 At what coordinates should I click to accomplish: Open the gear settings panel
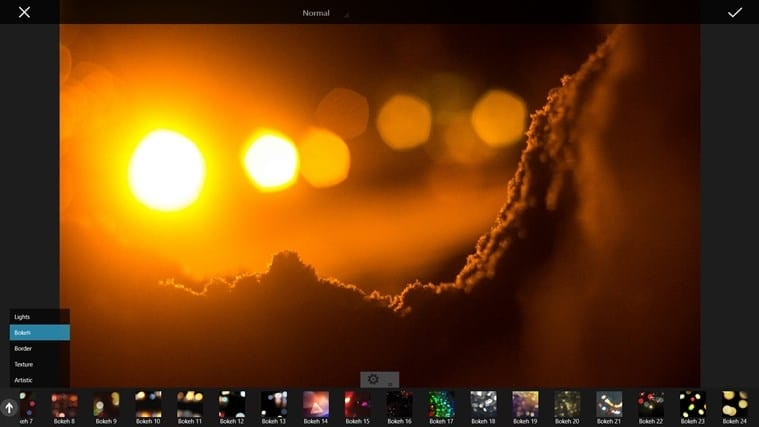pos(374,379)
